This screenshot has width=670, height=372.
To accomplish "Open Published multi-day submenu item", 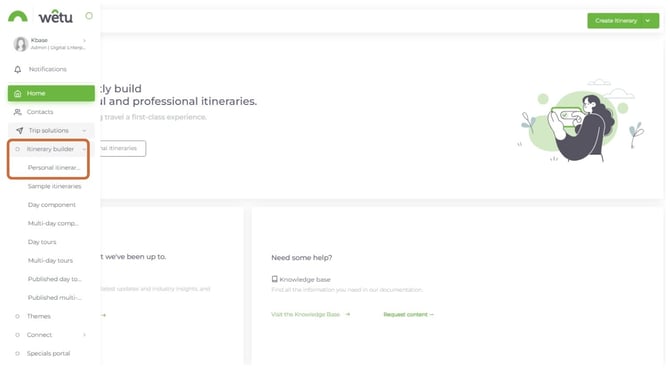I will click(55, 298).
